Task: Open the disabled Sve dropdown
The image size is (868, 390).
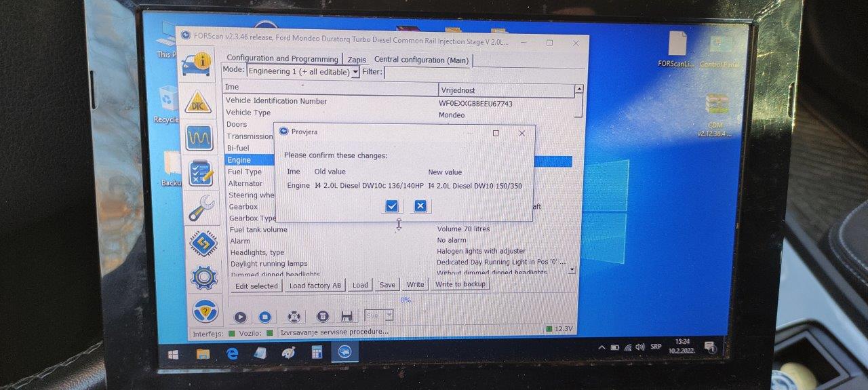Action: pos(379,315)
